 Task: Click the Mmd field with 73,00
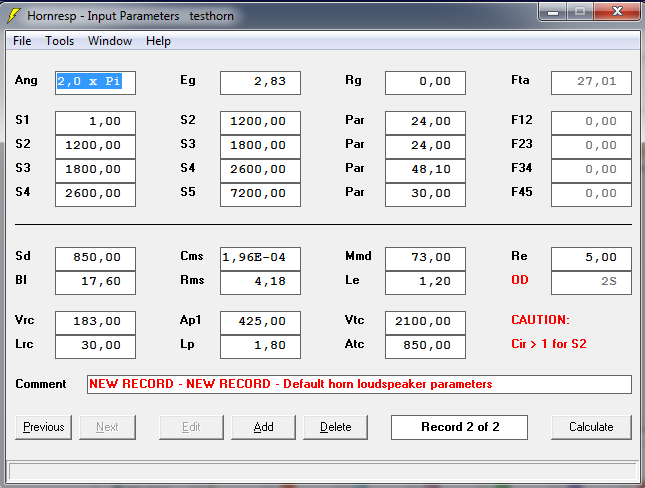coord(425,259)
